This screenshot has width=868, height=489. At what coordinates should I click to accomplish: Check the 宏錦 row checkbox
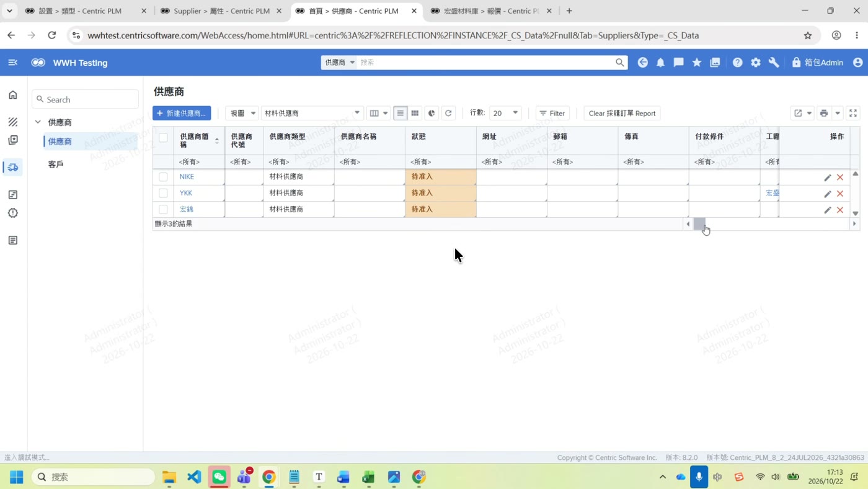163,209
